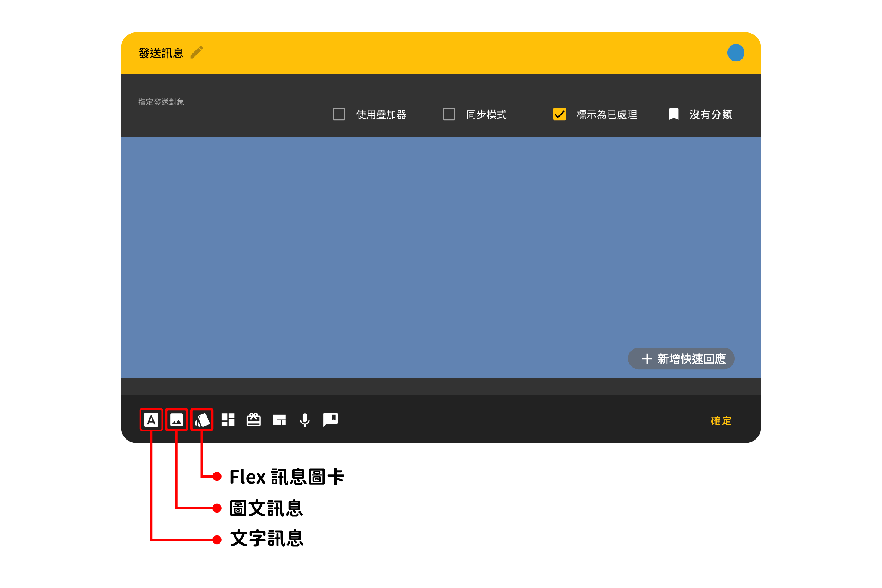The image size is (882, 588).
Task: Click the blue circle in header
Action: click(x=736, y=53)
